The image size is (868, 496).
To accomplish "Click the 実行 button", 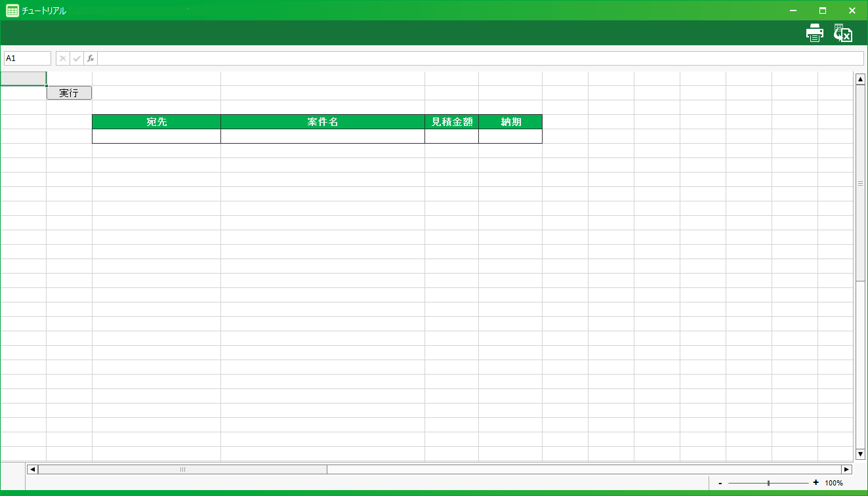I will 69,93.
